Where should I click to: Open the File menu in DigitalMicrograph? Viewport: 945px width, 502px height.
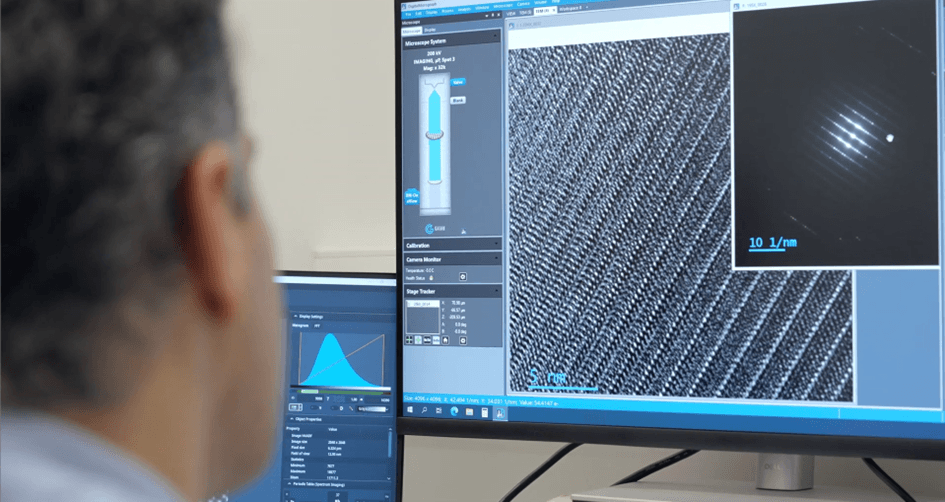[408, 14]
